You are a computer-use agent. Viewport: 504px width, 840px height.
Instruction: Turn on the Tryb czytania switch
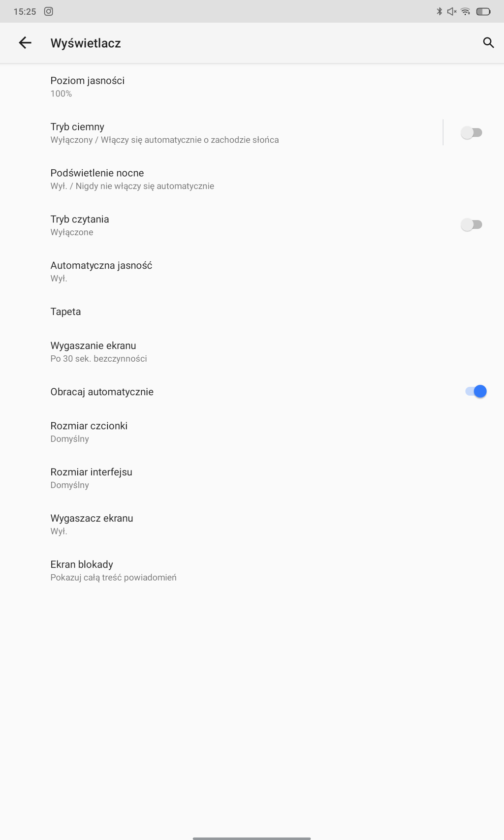472,225
